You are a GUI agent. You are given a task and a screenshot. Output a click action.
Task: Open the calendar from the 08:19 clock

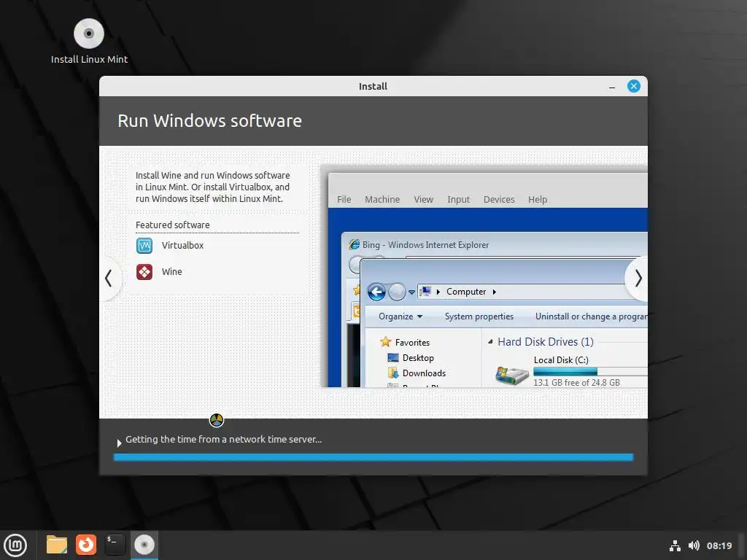coord(719,545)
